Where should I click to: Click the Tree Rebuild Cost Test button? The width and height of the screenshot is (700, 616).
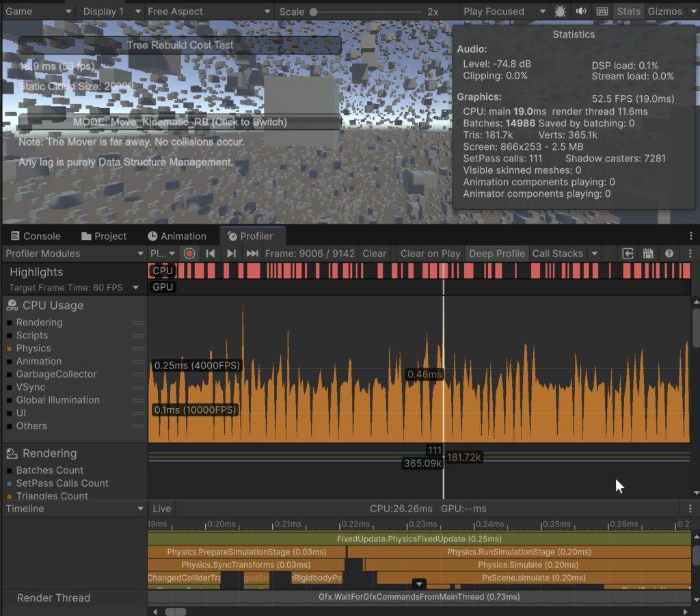click(180, 45)
